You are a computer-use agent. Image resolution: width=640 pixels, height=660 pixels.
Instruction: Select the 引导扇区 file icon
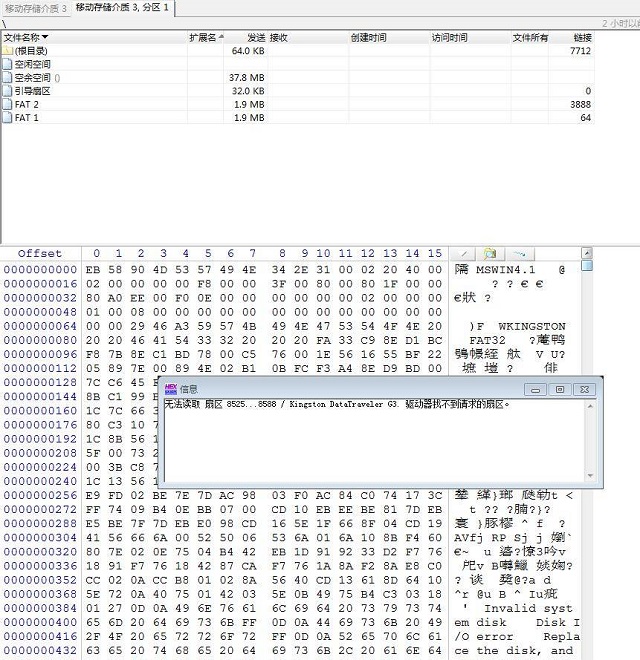click(x=7, y=91)
